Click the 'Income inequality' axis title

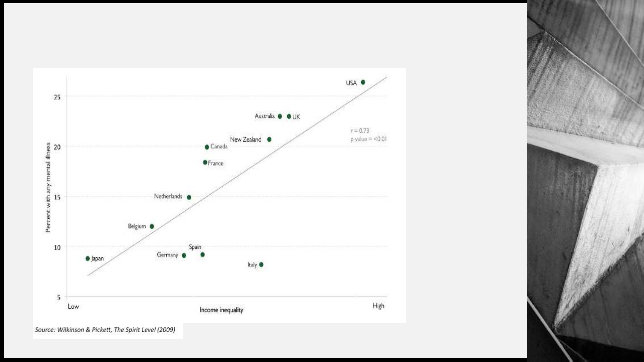(x=221, y=310)
